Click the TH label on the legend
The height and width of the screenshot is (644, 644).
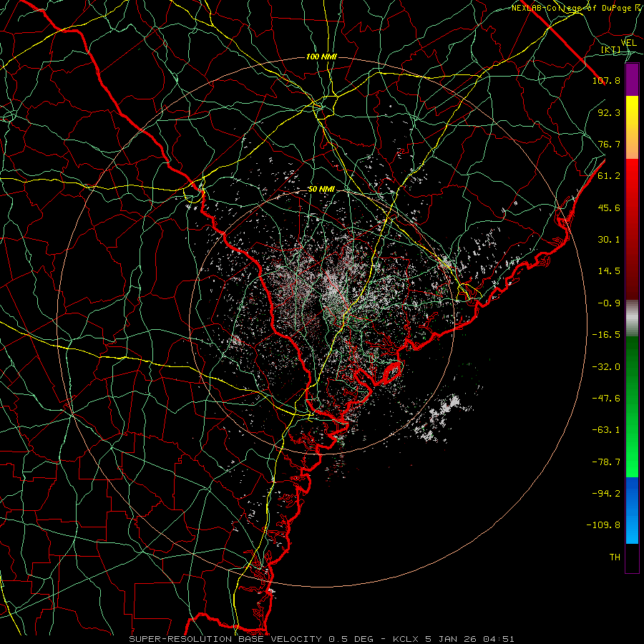(615, 557)
